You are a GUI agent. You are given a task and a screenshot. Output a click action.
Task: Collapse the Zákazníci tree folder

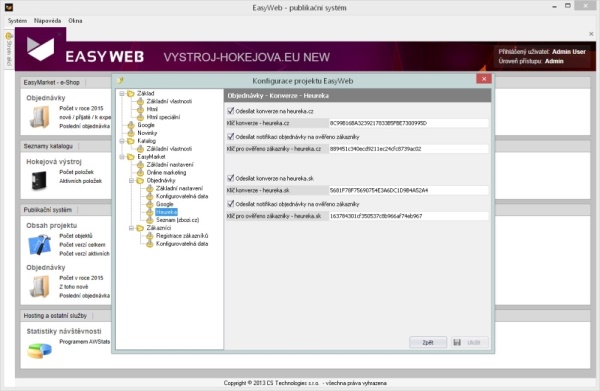click(x=131, y=228)
